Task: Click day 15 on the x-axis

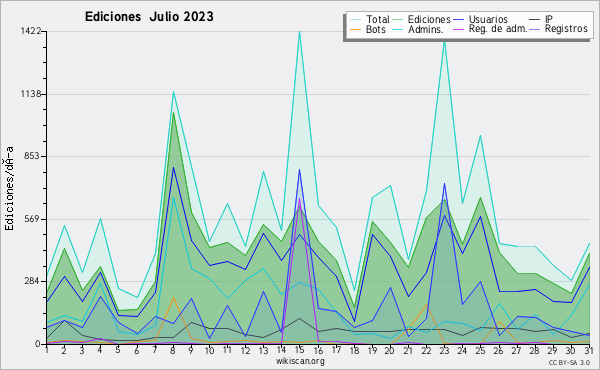Action: click(x=300, y=350)
